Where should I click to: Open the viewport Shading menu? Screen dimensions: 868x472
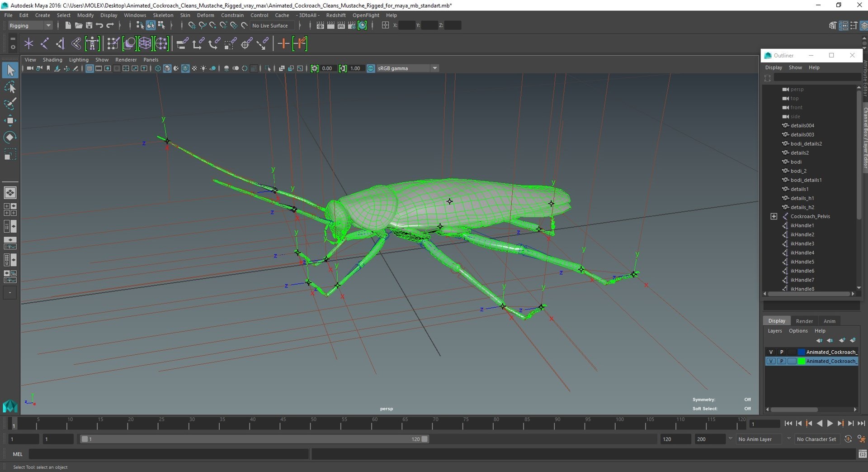(52, 60)
